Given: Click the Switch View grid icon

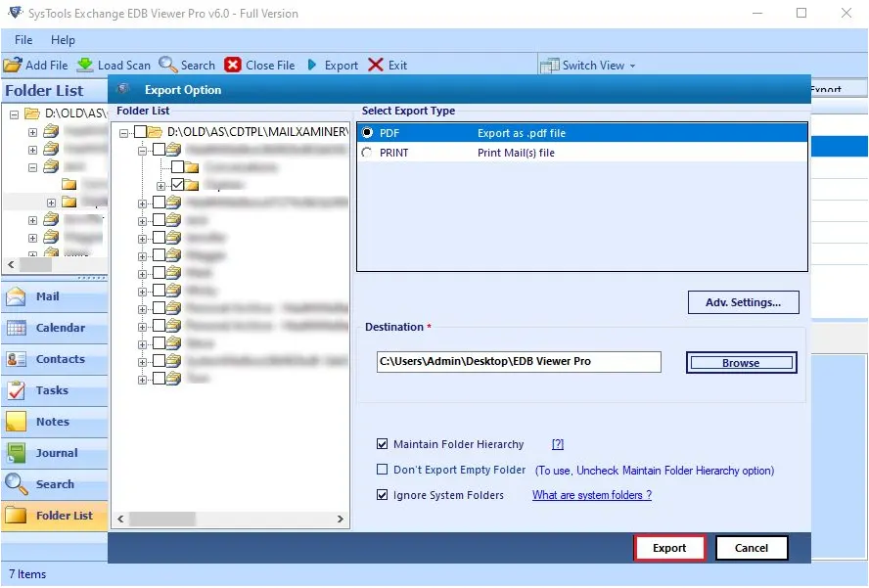Looking at the screenshot, I should pos(549,66).
